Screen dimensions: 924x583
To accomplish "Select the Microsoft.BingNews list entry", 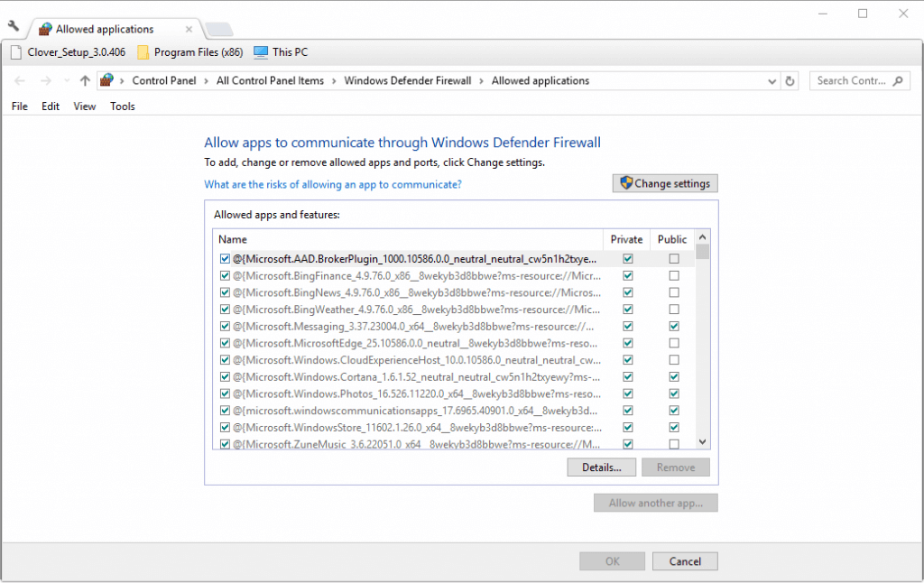I will pos(454,292).
